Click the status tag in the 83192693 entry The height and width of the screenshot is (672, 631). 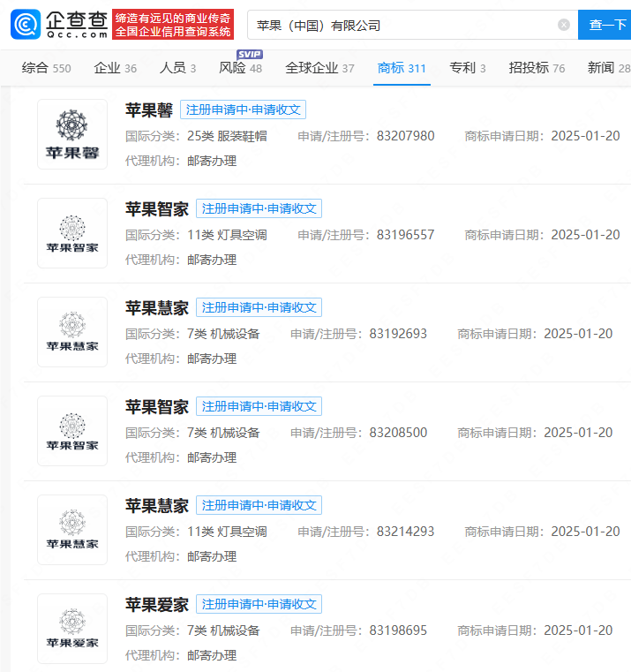click(x=259, y=307)
